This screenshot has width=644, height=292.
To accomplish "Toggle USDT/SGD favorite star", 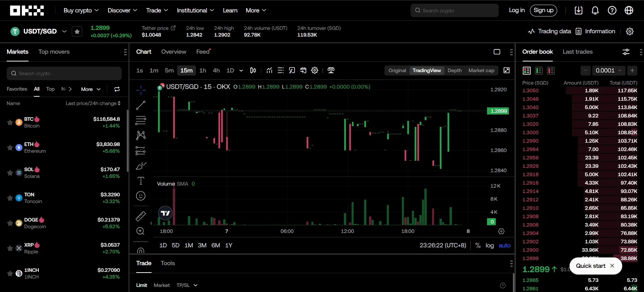I will [x=77, y=32].
